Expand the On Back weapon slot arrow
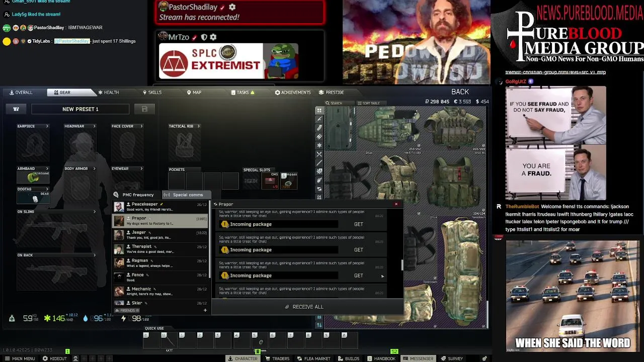 click(x=94, y=255)
